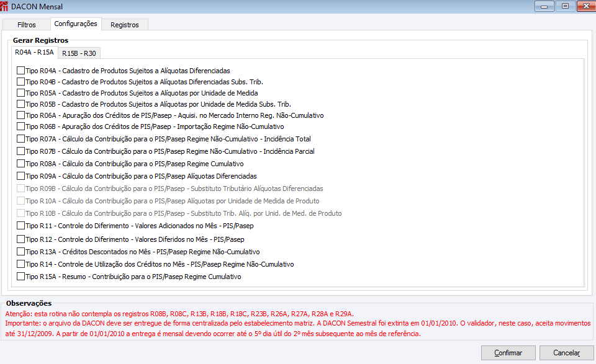
Task: Check Tipo R14 Controle de Utilização
Action: (x=21, y=264)
